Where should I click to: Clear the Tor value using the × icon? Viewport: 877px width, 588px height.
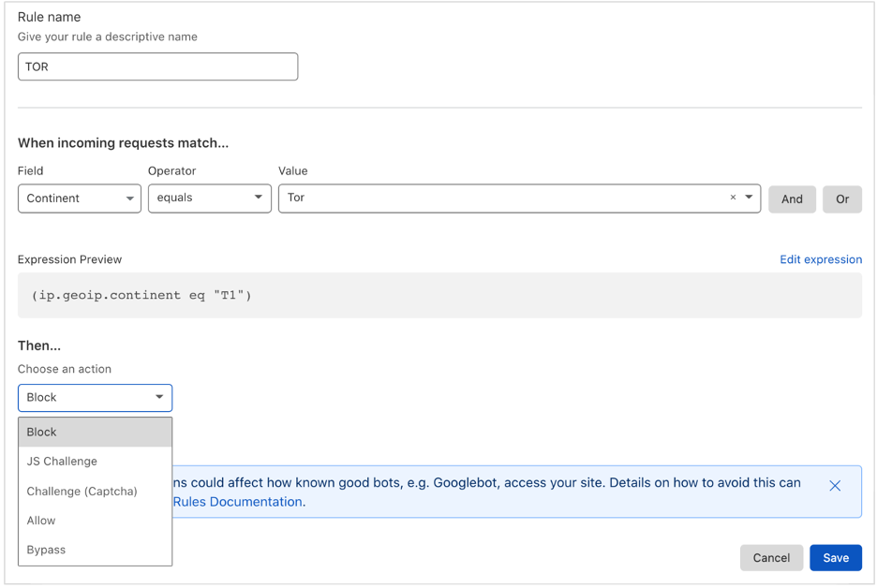[732, 198]
